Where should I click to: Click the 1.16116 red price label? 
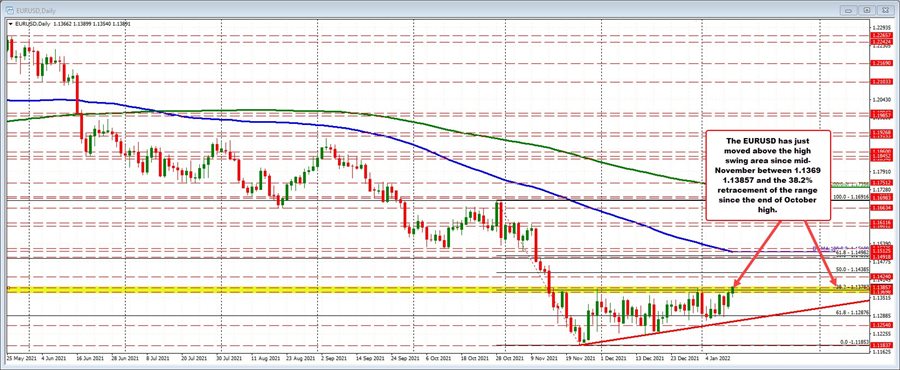[x=883, y=222]
